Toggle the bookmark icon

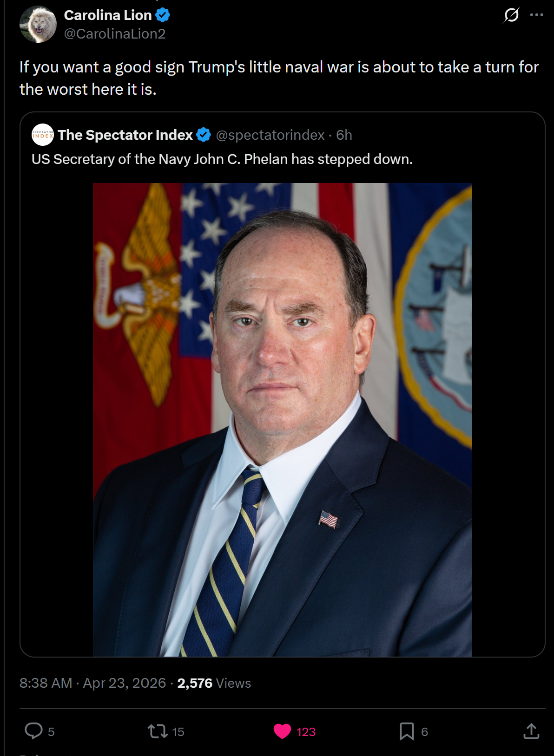click(407, 731)
